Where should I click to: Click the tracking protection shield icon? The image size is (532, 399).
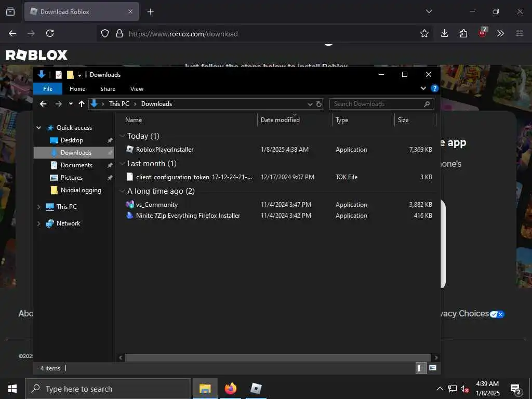coord(105,34)
